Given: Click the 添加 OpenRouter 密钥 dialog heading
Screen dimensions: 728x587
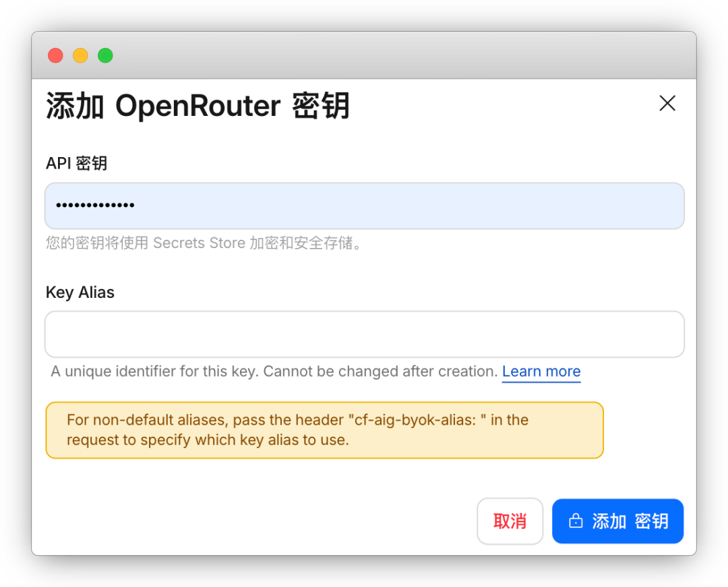Looking at the screenshot, I should click(198, 106).
